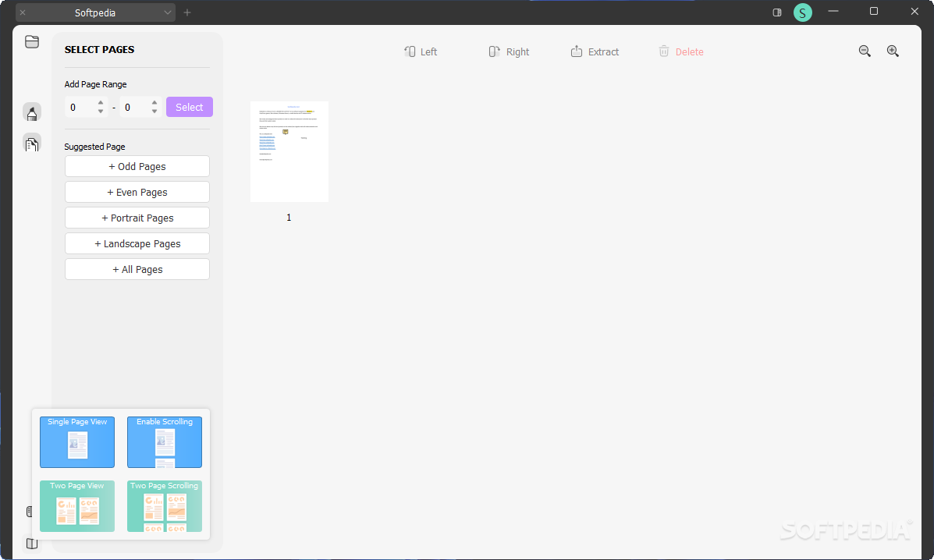The height and width of the screenshot is (560, 934).
Task: Add Portrait Pages to selection
Action: [x=137, y=218]
